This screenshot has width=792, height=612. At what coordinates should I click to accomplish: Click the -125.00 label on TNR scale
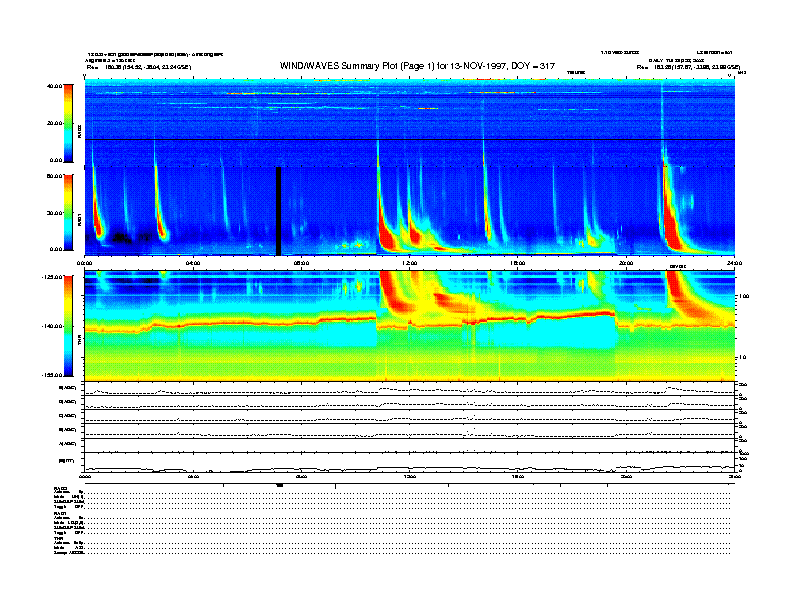pyautogui.click(x=52, y=277)
